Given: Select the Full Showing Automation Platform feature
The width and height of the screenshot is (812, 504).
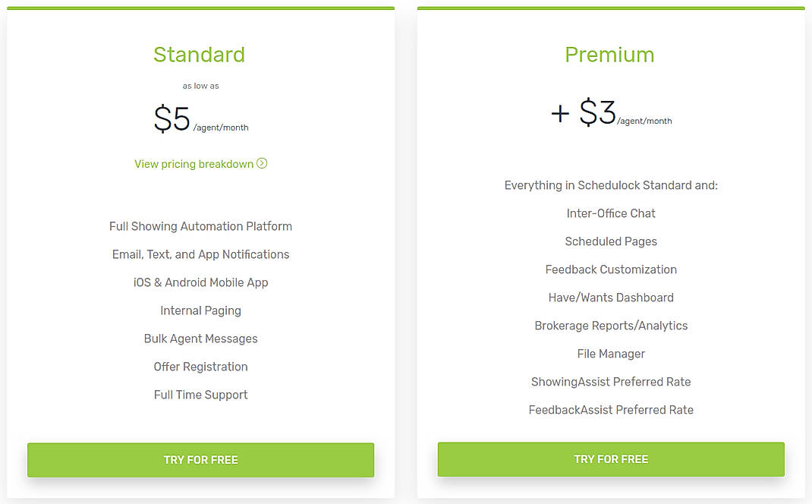Looking at the screenshot, I should coord(200,226).
